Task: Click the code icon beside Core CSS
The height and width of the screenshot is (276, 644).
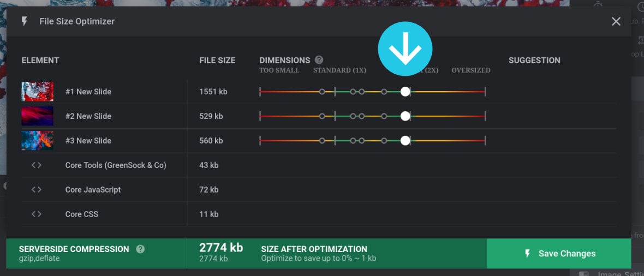Action: [37, 214]
